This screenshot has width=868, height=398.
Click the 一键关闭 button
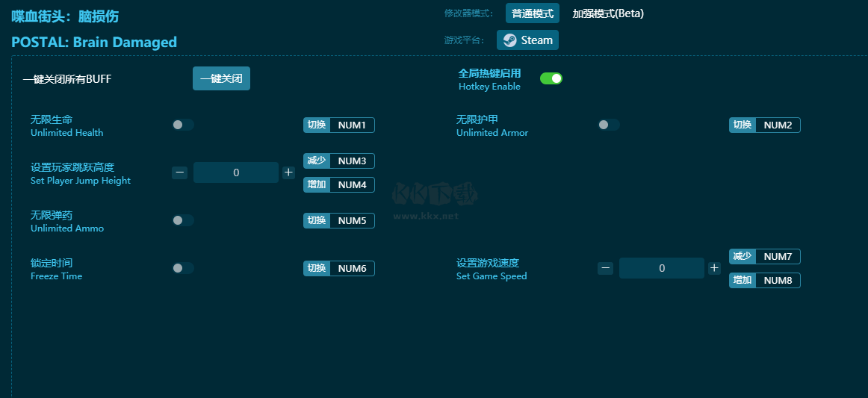point(221,78)
